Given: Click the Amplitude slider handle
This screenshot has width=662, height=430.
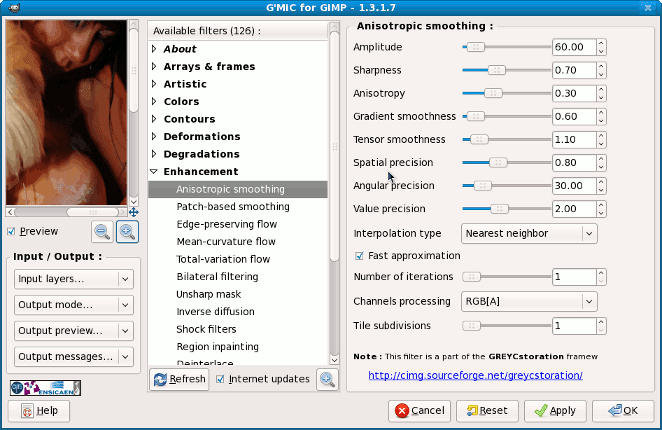Looking at the screenshot, I should point(476,47).
